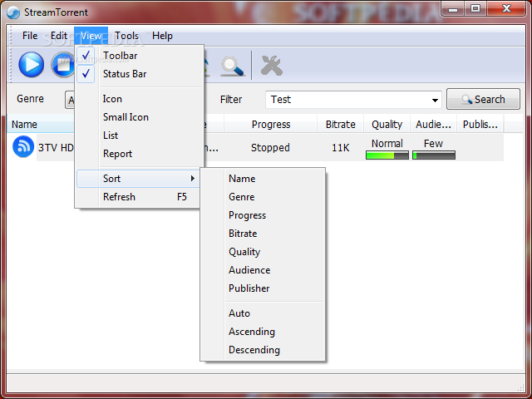532x399 pixels.
Task: Sort channels by Genre
Action: (x=263, y=197)
